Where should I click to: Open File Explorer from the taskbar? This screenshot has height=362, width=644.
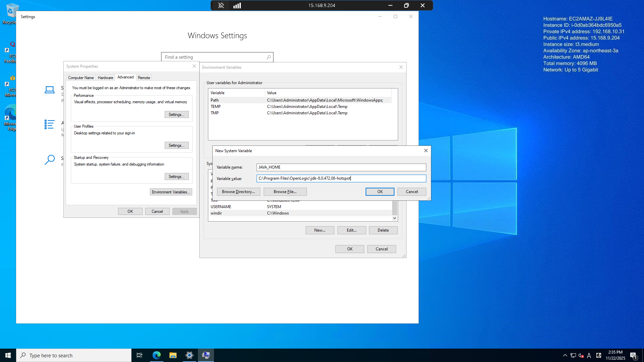tap(173, 355)
